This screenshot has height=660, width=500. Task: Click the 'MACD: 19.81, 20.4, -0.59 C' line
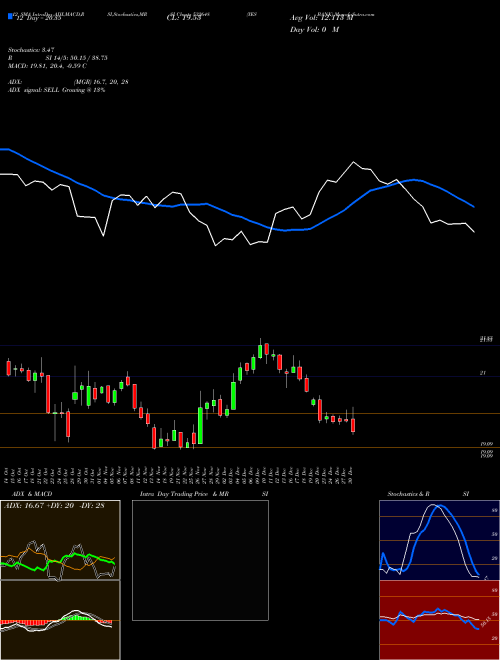point(47,66)
